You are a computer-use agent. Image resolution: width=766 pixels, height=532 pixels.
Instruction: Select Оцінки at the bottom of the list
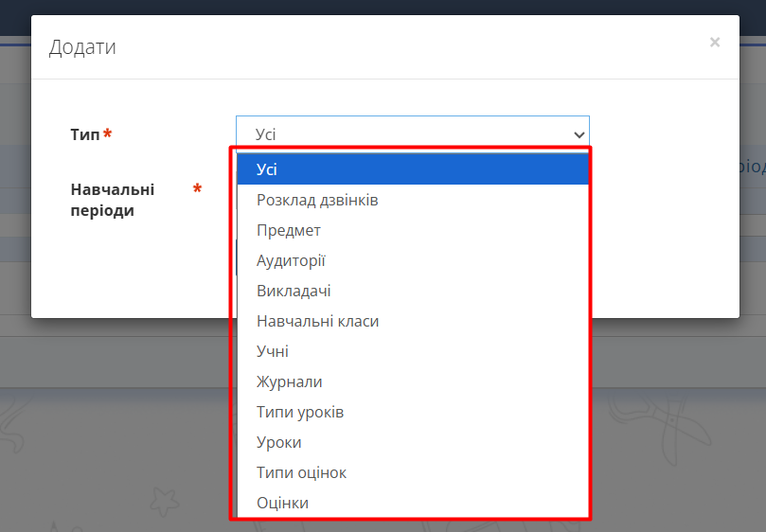pos(282,503)
